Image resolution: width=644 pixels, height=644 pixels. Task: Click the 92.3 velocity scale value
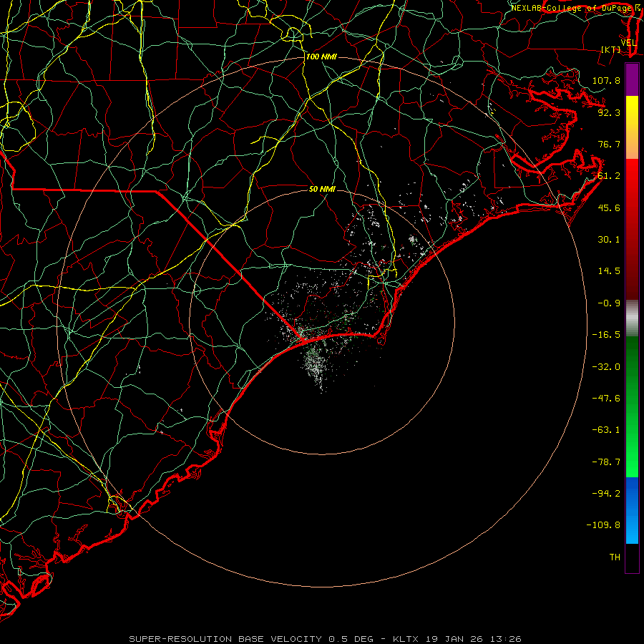point(609,112)
